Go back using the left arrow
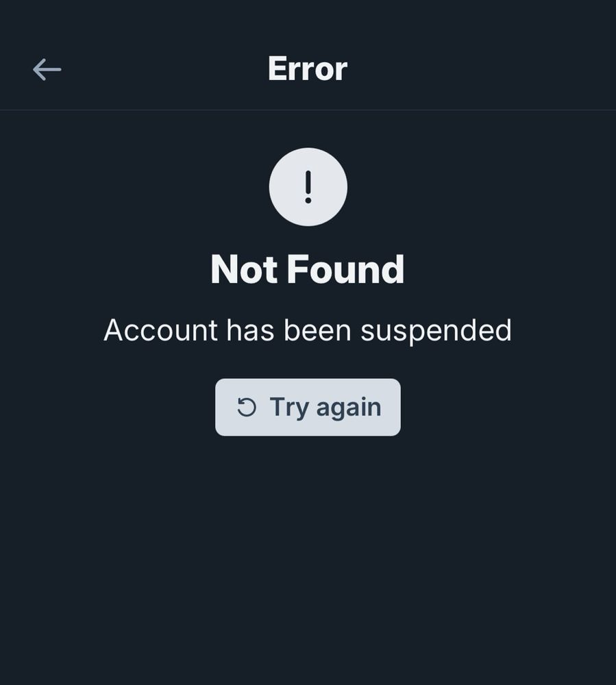Viewport: 616px width, 685px height. click(47, 69)
